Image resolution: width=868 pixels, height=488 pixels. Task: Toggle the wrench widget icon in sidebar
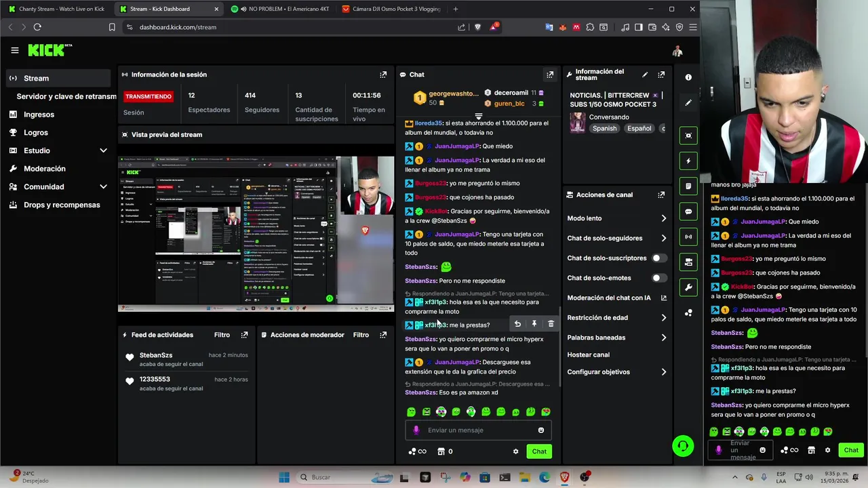[x=688, y=287]
